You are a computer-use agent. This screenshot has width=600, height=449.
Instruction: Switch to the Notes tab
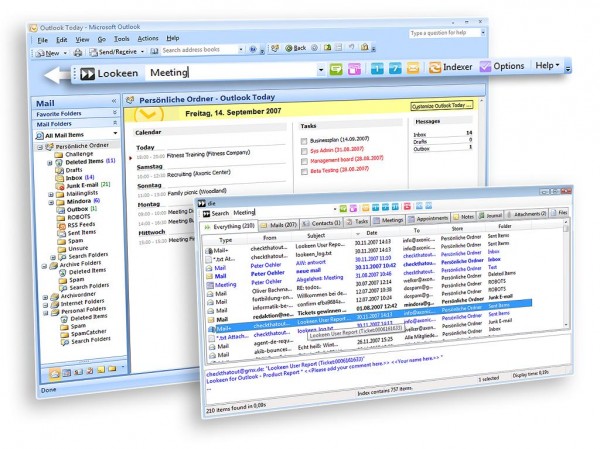(463, 217)
